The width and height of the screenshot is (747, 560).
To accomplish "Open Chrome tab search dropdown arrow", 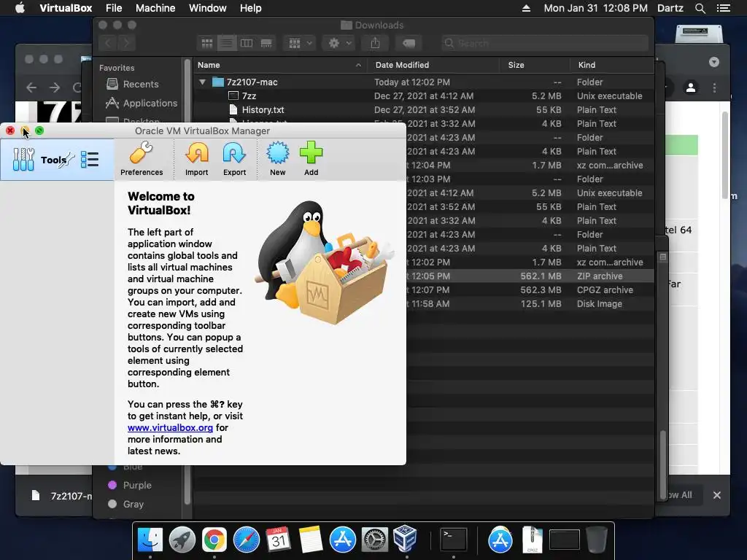I will point(713,62).
